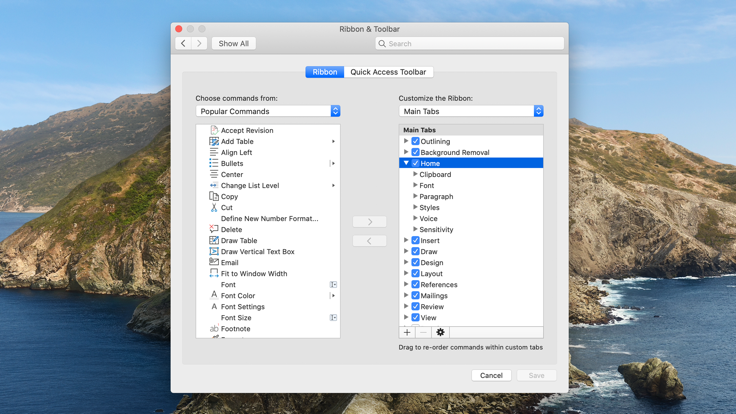Click the Change List Level icon
This screenshot has height=414, width=736.
pyautogui.click(x=214, y=185)
